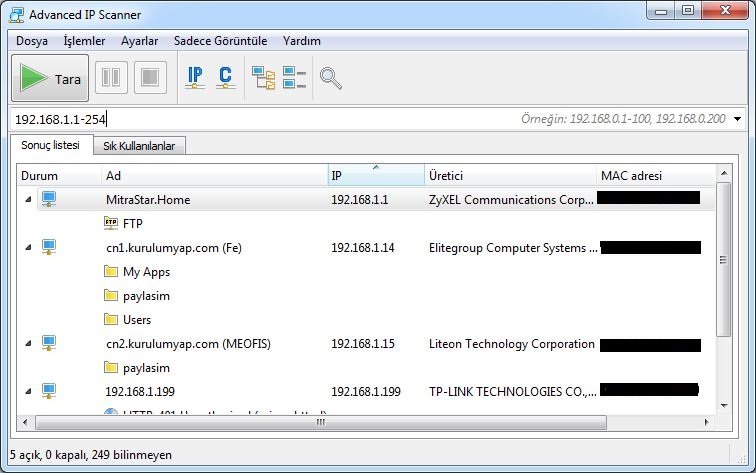Open search with the magnifier icon
This screenshot has width=756, height=473.
coord(331,78)
